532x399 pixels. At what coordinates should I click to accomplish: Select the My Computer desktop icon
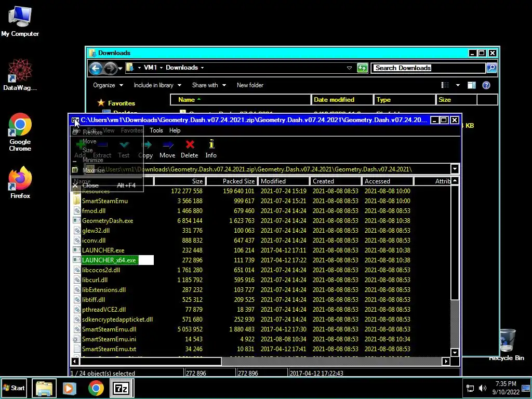point(20,21)
